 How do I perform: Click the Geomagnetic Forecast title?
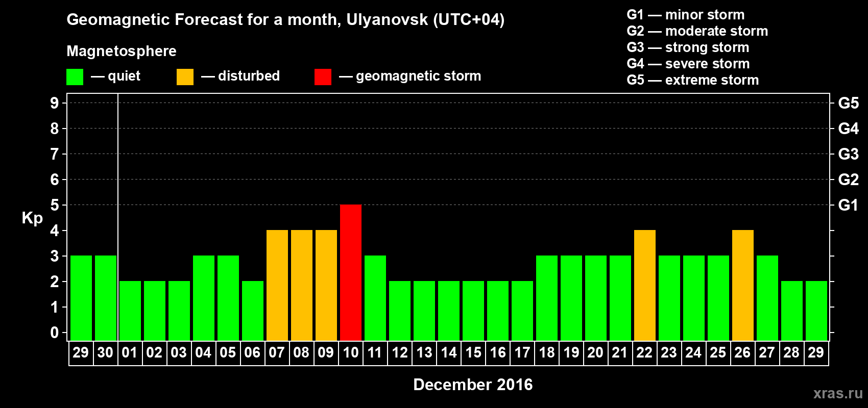click(x=285, y=20)
